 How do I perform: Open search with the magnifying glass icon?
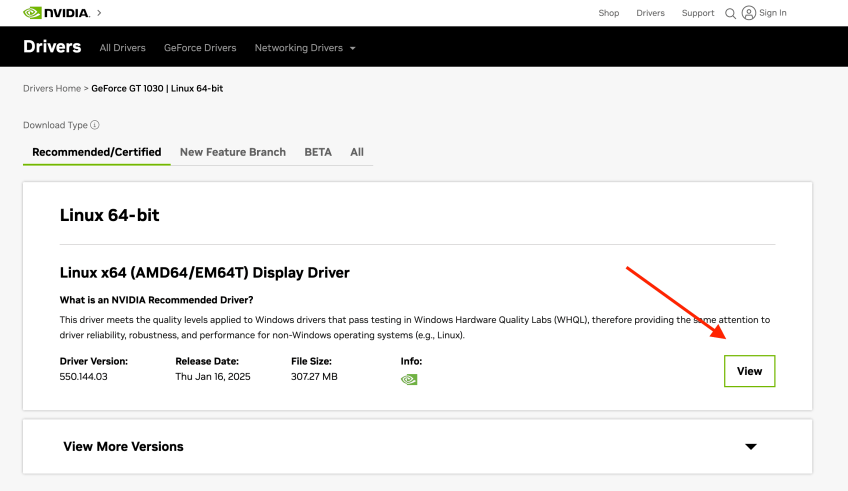point(730,13)
